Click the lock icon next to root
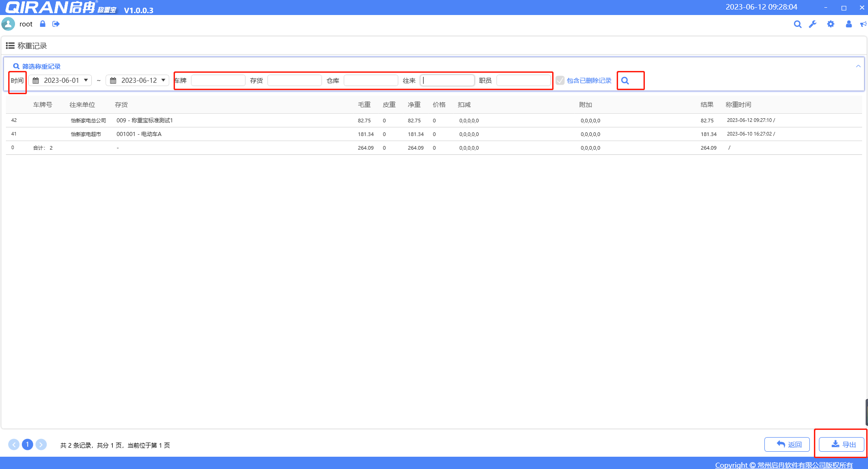 [43, 24]
